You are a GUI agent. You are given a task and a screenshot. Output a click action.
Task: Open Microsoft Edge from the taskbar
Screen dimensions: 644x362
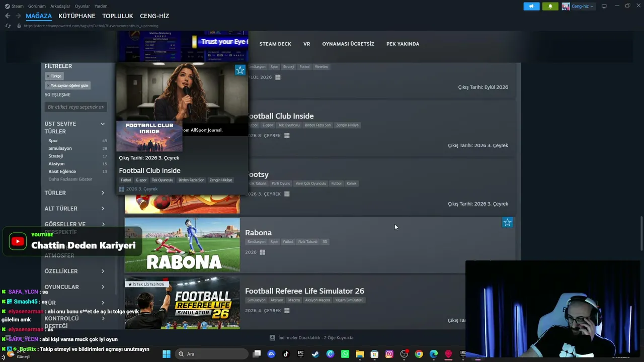433,354
